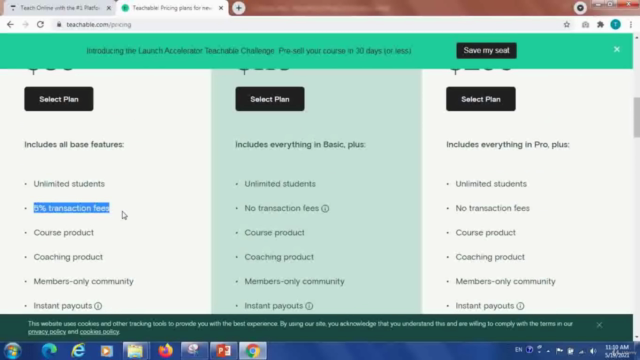
Task: Launch Firefox from the taskbar
Action: [x=165, y=351]
